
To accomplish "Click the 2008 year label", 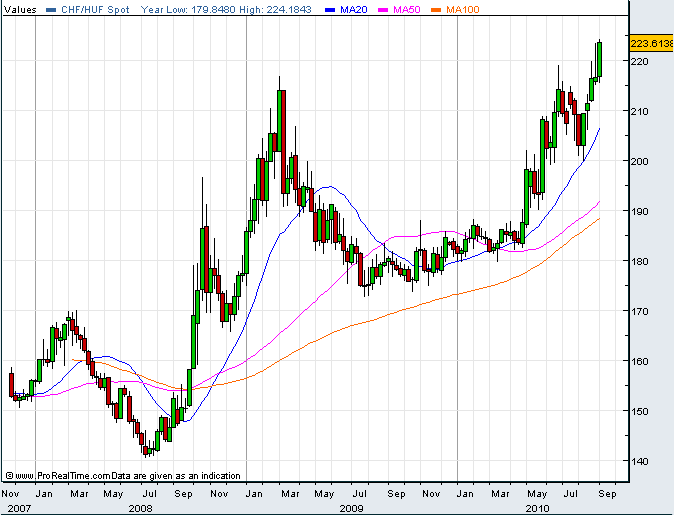I will point(141,509).
